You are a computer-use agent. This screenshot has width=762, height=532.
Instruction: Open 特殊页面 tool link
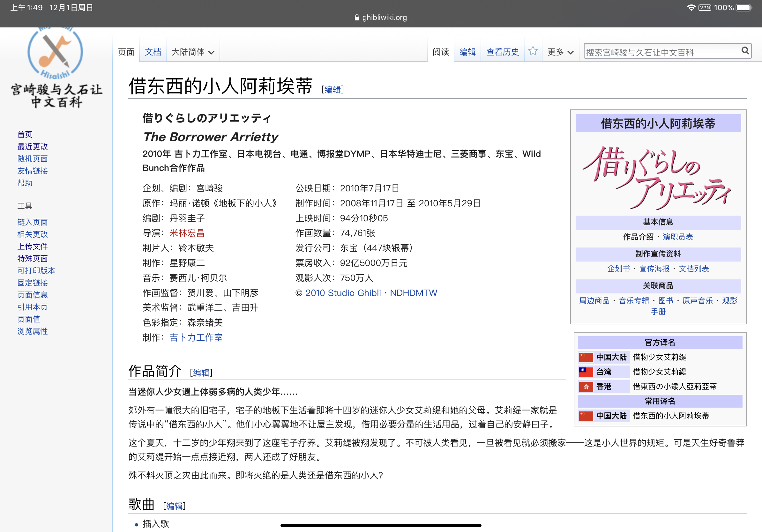(33, 258)
